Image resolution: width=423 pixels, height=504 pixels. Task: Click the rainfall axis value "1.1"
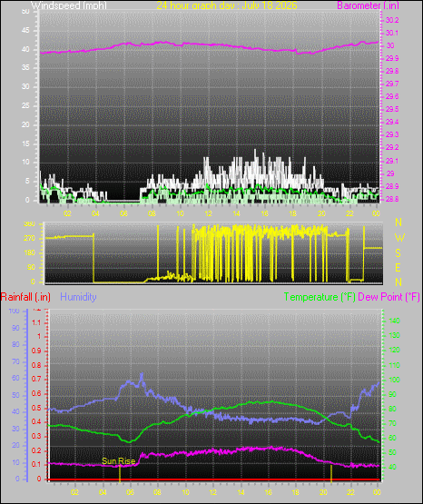(x=36, y=323)
